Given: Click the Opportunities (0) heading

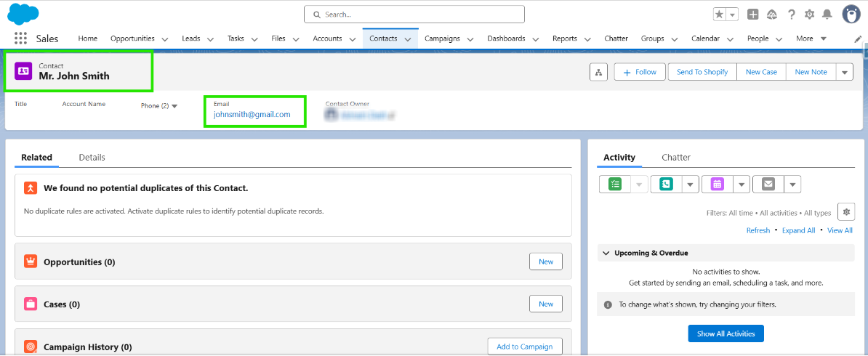Looking at the screenshot, I should click(79, 262).
